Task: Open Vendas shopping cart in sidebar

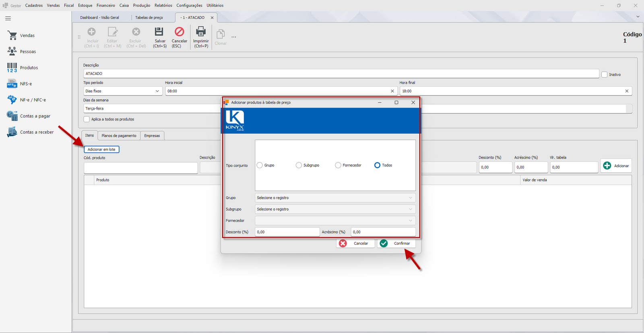Action: [x=12, y=35]
